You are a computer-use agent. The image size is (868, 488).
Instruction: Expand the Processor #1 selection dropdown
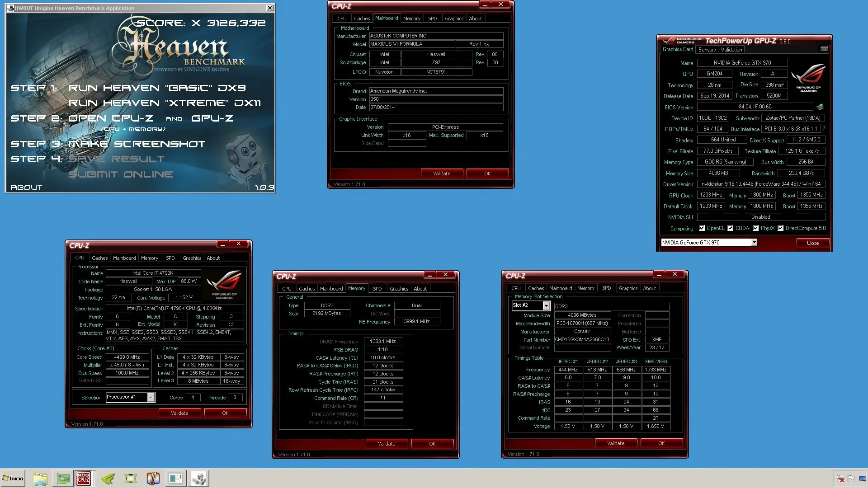click(151, 397)
